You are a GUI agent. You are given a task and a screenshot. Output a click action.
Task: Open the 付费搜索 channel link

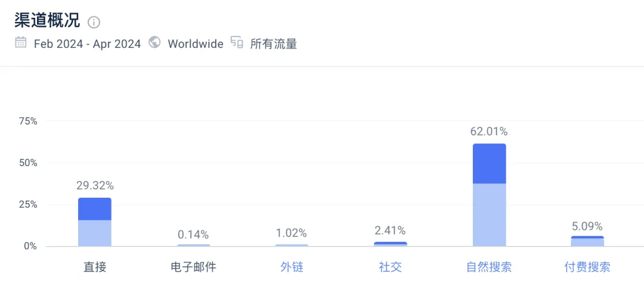tap(587, 267)
